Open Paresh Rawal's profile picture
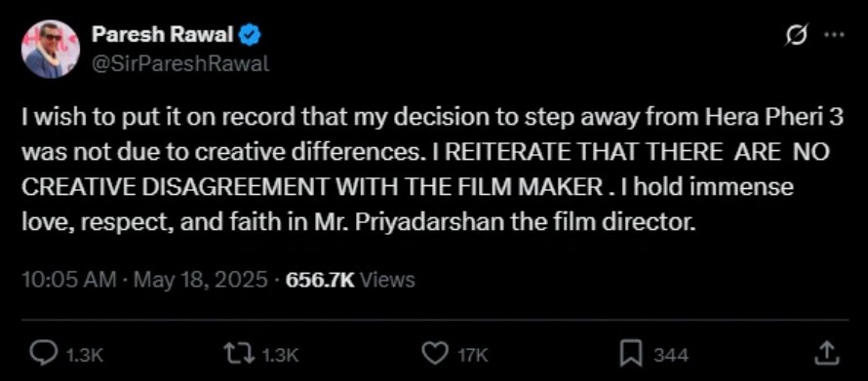The height and width of the screenshot is (381, 868). pos(51,50)
